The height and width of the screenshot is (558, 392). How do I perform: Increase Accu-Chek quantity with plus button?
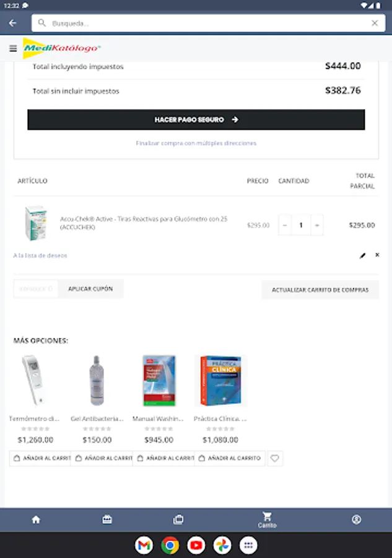(317, 225)
